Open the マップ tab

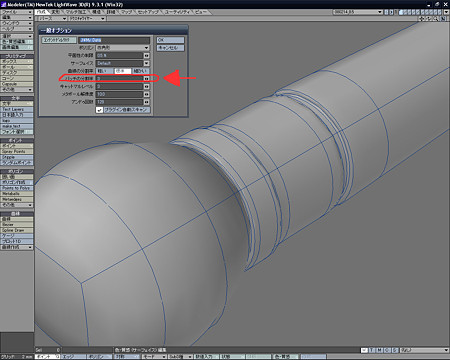[x=126, y=12]
